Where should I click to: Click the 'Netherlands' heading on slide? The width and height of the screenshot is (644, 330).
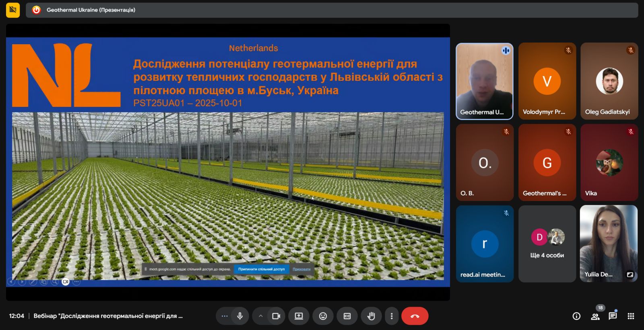(x=254, y=48)
